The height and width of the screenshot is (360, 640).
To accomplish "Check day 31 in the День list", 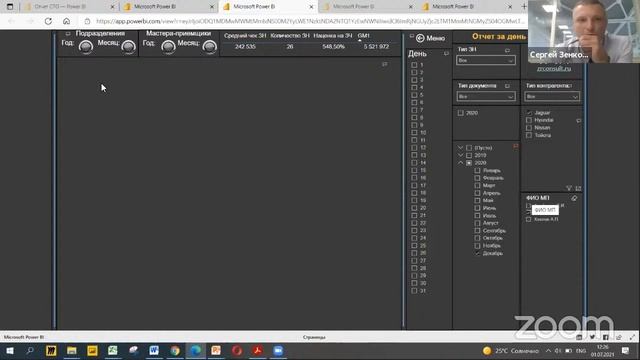I will point(414,291).
